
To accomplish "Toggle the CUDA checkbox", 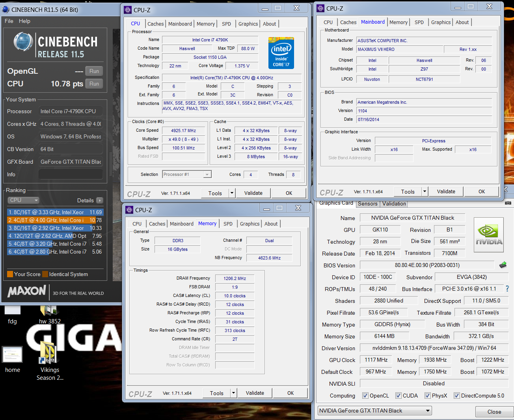I will pos(399,396).
